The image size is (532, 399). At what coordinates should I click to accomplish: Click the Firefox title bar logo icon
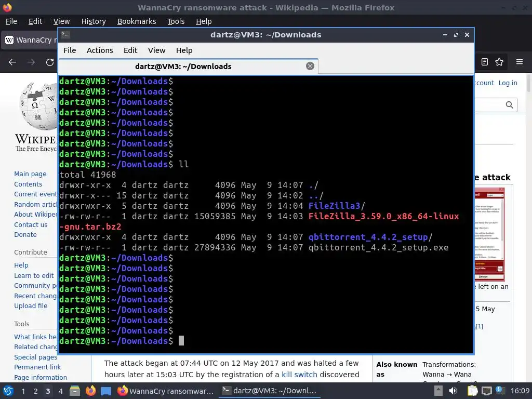7,7
